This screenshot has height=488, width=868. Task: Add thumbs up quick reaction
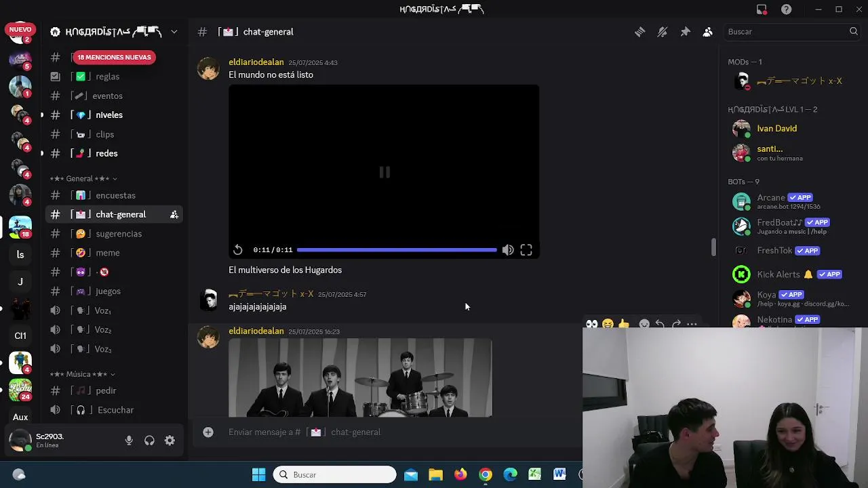point(624,325)
